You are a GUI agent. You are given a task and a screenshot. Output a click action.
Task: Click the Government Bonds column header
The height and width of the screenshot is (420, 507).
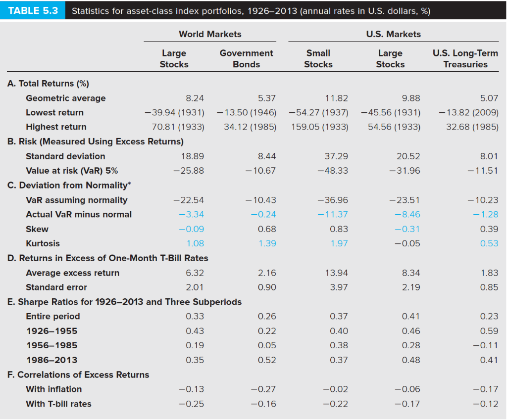246,58
